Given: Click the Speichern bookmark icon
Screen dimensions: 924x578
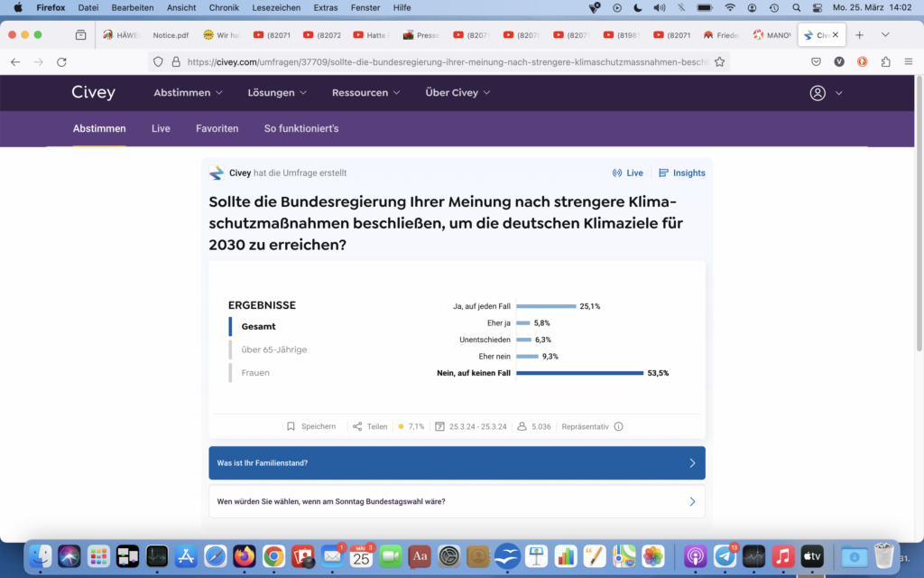Looking at the screenshot, I should tap(291, 426).
